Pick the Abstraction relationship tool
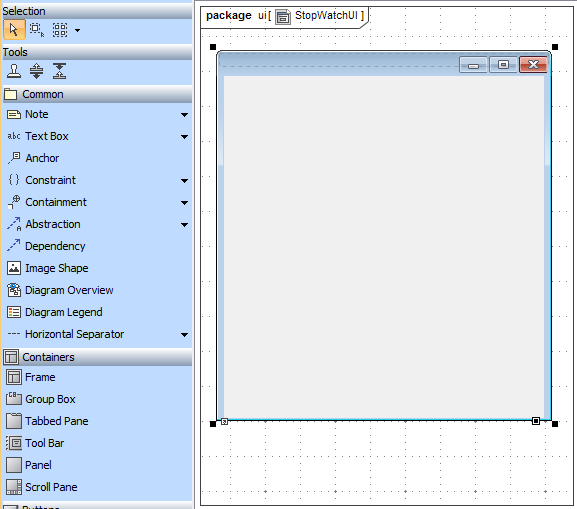577x509 pixels. coord(43,224)
